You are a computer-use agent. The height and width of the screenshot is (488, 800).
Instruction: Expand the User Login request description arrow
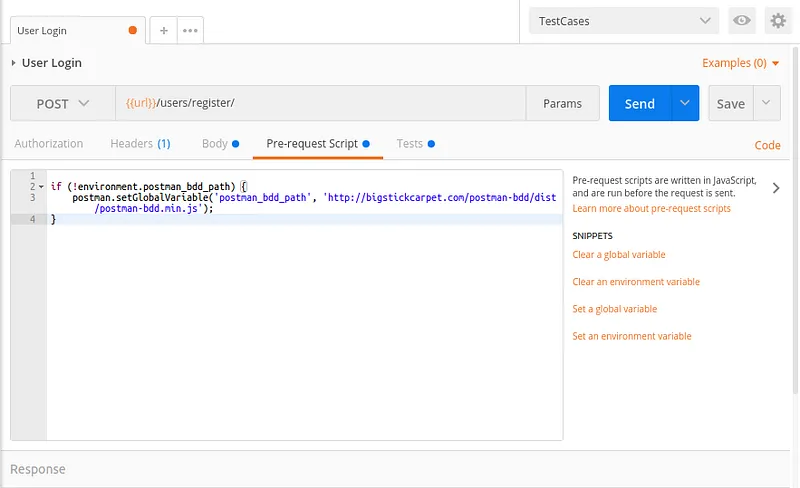click(x=13, y=63)
